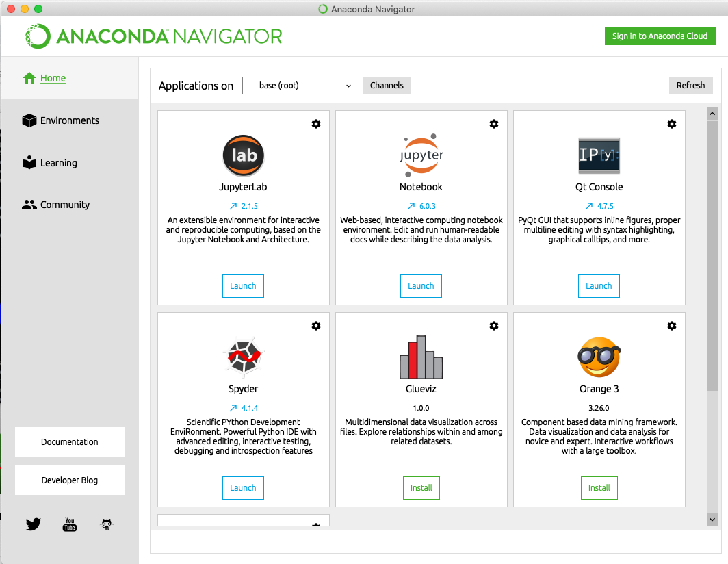This screenshot has height=564, width=728.
Task: Open the Channels button
Action: click(387, 86)
